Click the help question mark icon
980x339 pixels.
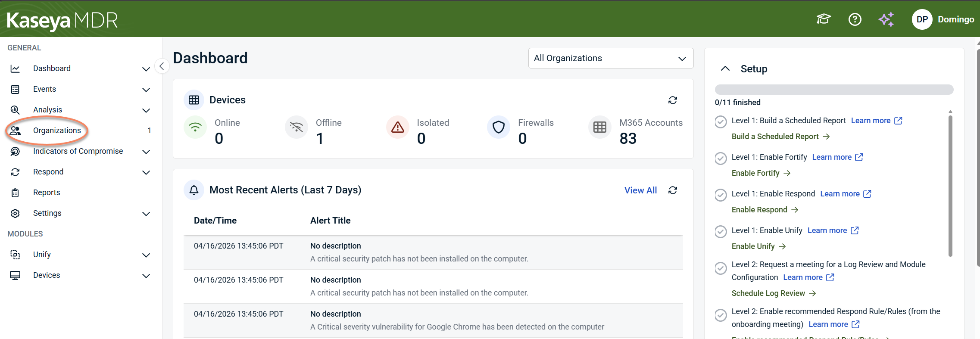point(855,19)
